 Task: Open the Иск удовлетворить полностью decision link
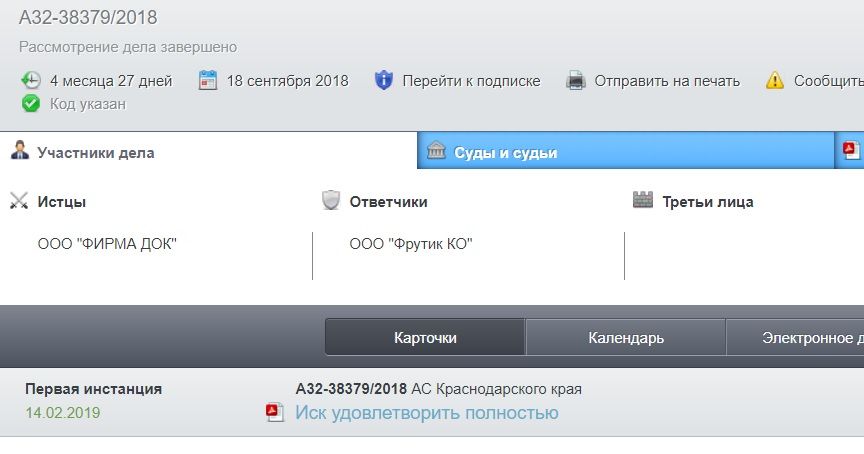(426, 413)
